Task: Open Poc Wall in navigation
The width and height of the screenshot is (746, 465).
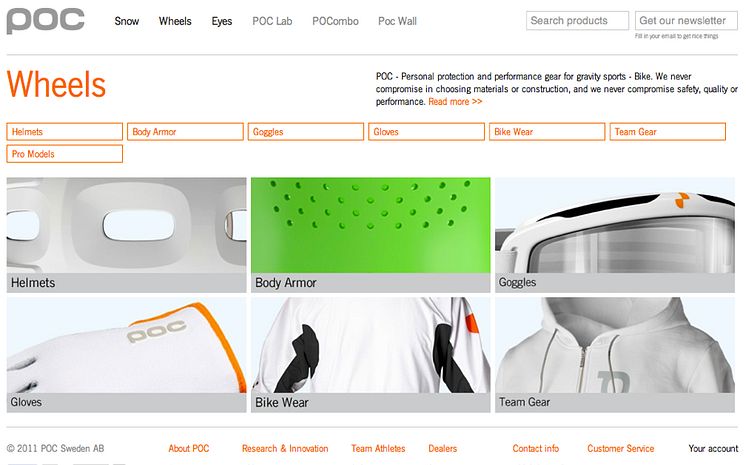Action: 397,21
